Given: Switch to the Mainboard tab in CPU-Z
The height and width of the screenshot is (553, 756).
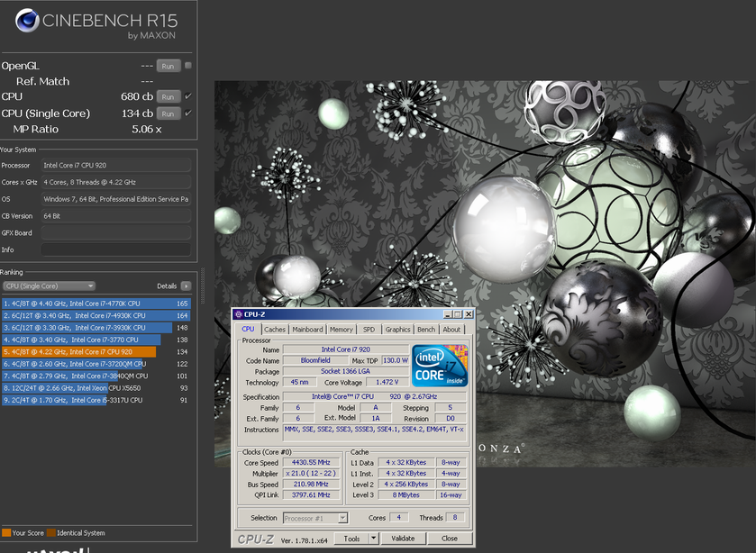Looking at the screenshot, I should pyautogui.click(x=307, y=330).
